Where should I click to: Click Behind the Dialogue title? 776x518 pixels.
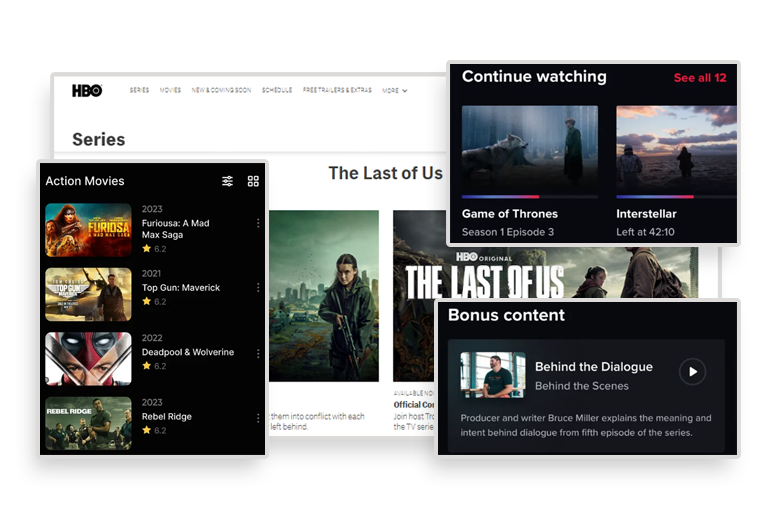[593, 367]
